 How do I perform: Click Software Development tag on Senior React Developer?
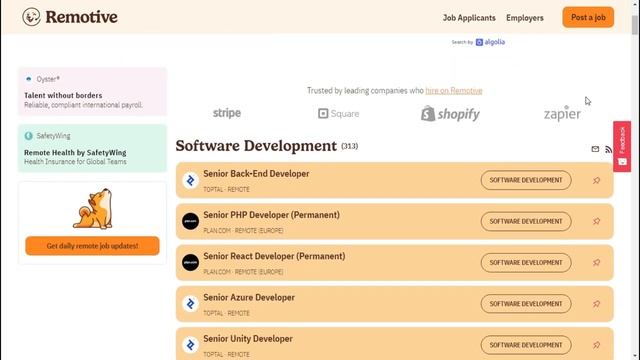click(526, 262)
